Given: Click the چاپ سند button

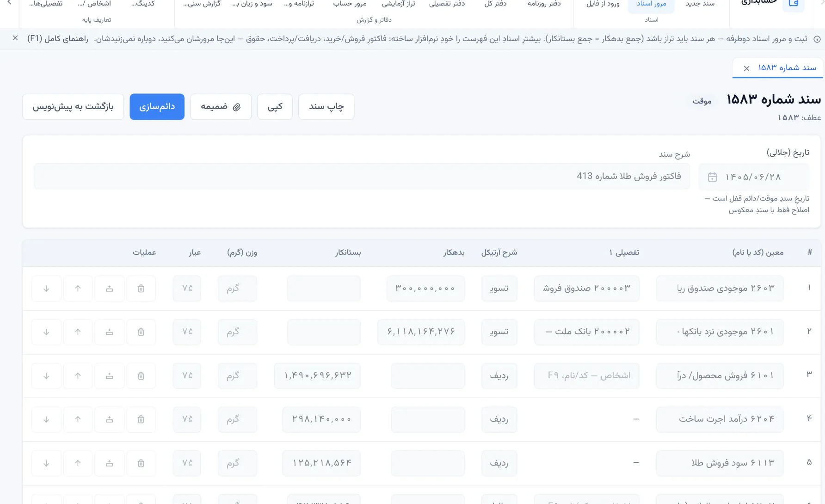Looking at the screenshot, I should [x=326, y=107].
